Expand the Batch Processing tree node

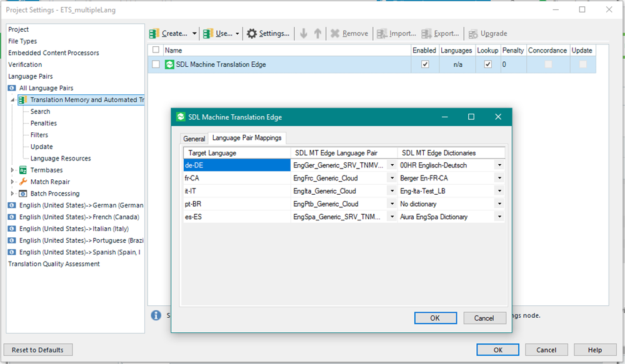point(12,194)
